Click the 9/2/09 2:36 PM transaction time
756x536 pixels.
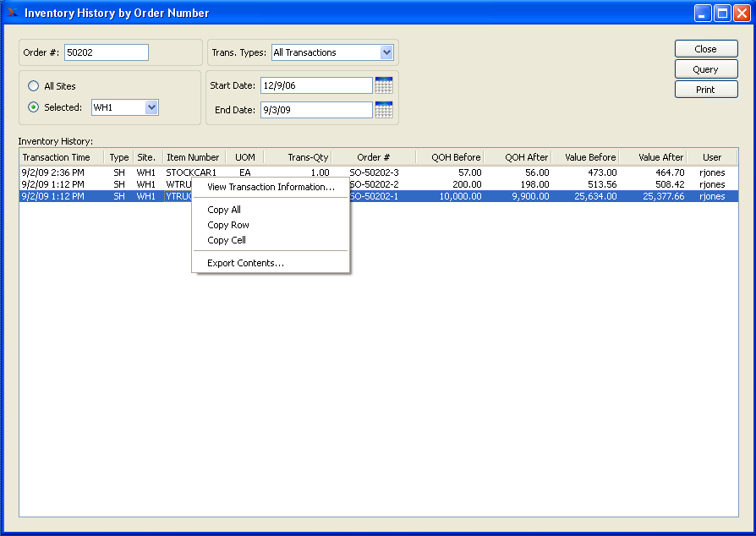click(53, 172)
